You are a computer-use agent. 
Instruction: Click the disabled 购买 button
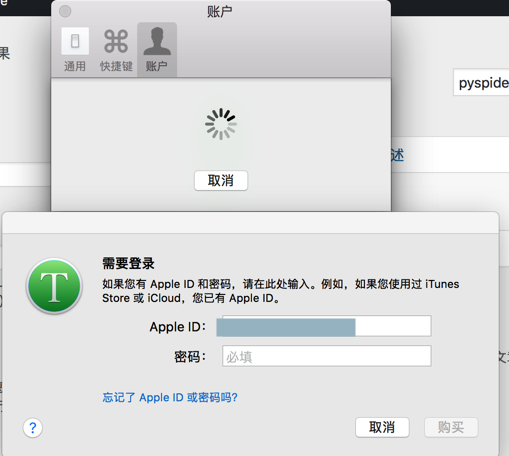451,427
